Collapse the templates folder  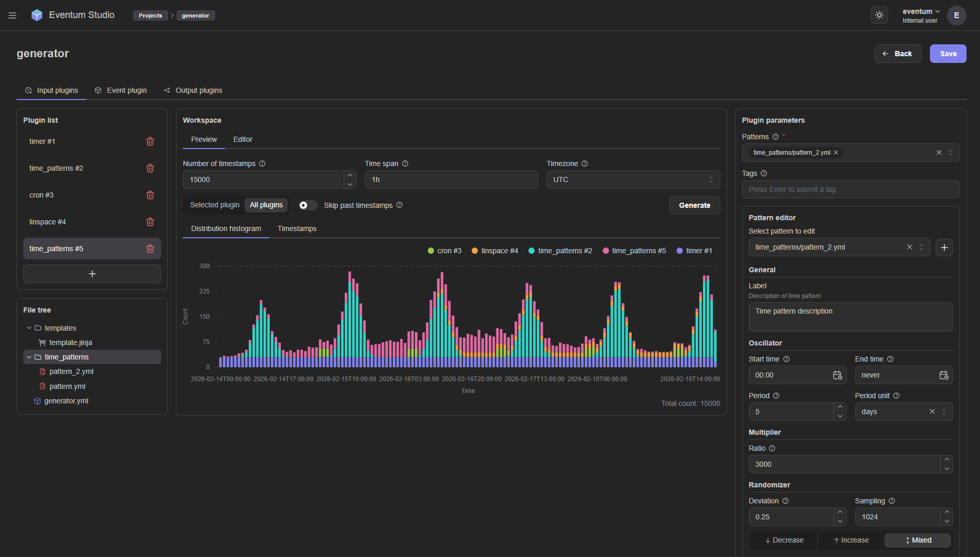tap(29, 328)
